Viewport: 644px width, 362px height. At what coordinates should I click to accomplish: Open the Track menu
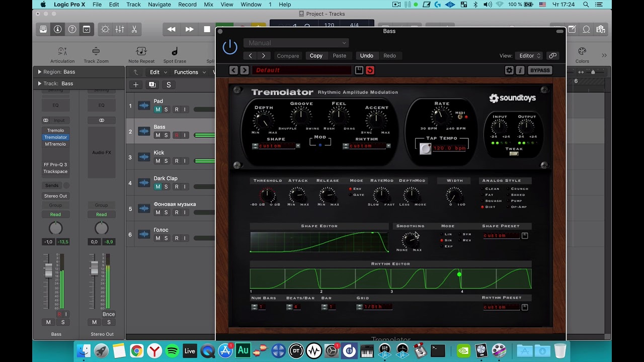pos(133,5)
